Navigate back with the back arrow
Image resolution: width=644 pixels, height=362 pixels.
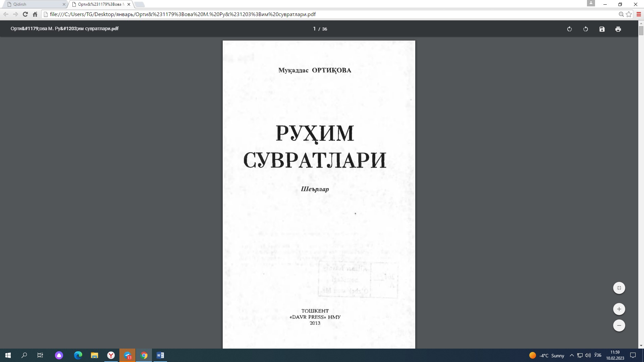coord(6,14)
